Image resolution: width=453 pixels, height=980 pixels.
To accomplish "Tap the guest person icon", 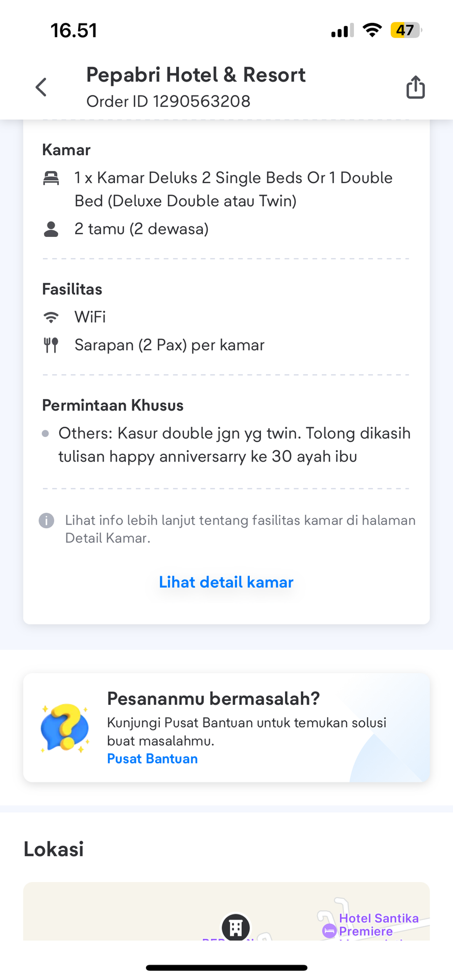I will point(51,229).
